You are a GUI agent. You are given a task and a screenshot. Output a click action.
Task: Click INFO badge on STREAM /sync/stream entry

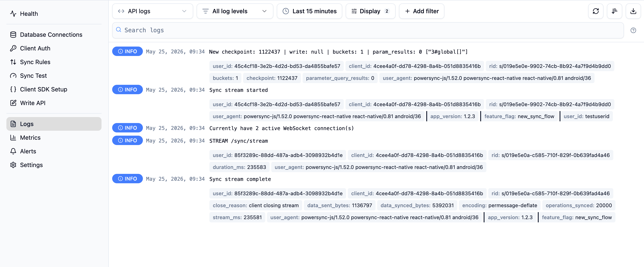click(127, 140)
